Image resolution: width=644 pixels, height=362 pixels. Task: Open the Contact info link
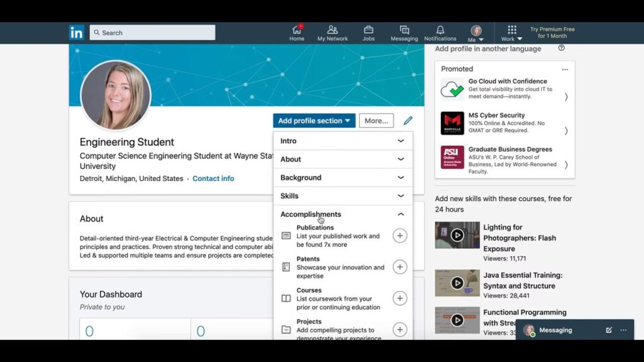[x=213, y=178]
